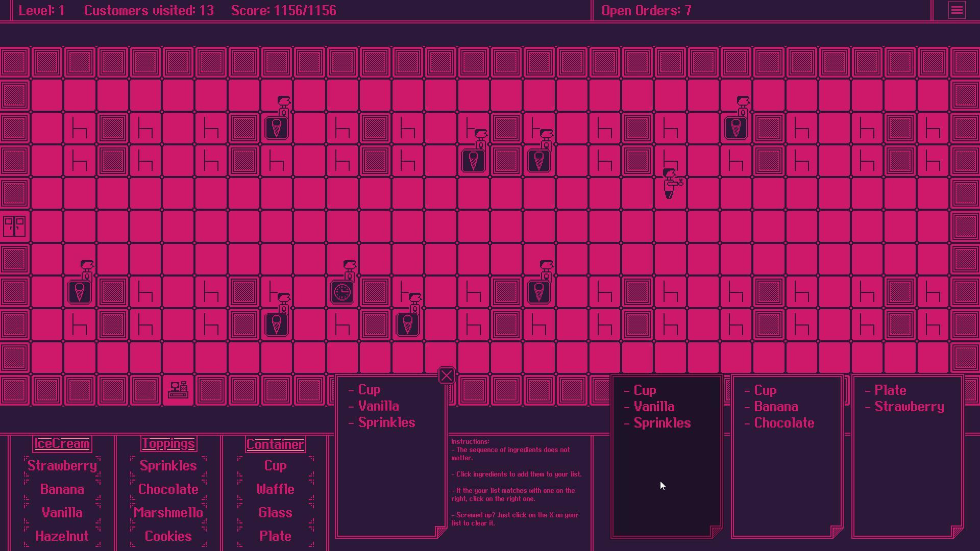Click the cash register icon
This screenshot has width=980, height=551.
click(178, 390)
